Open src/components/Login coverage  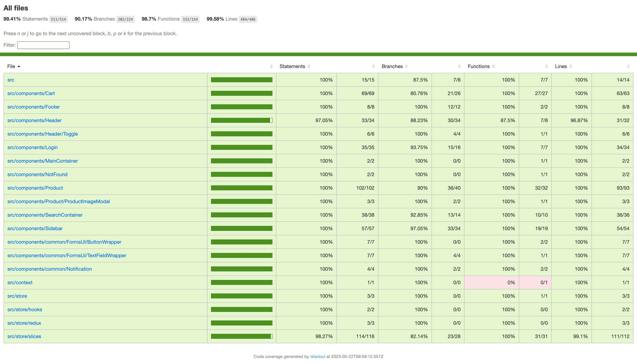pos(32,147)
